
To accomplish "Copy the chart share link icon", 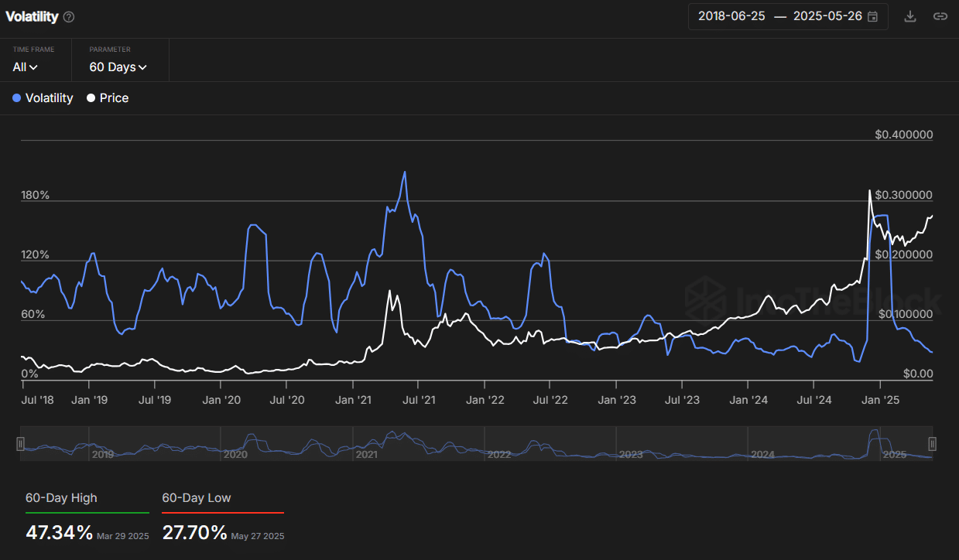I will click(x=940, y=16).
